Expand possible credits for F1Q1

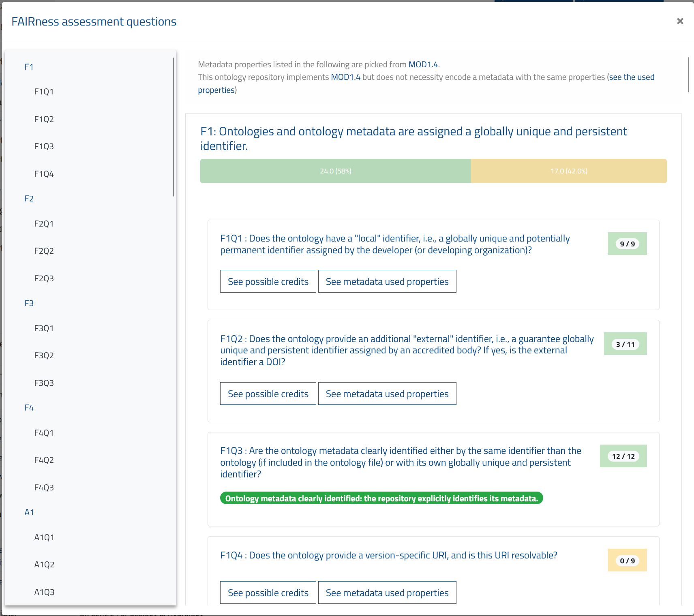click(x=268, y=281)
